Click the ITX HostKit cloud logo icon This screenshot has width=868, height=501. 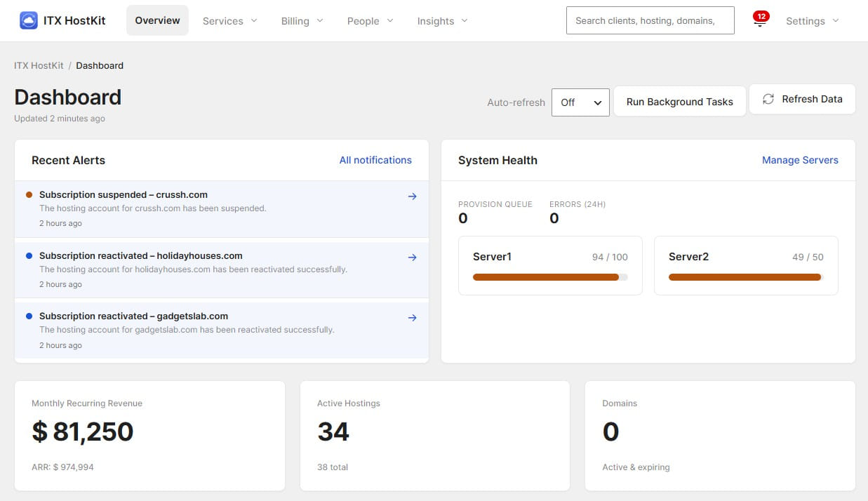click(x=29, y=20)
